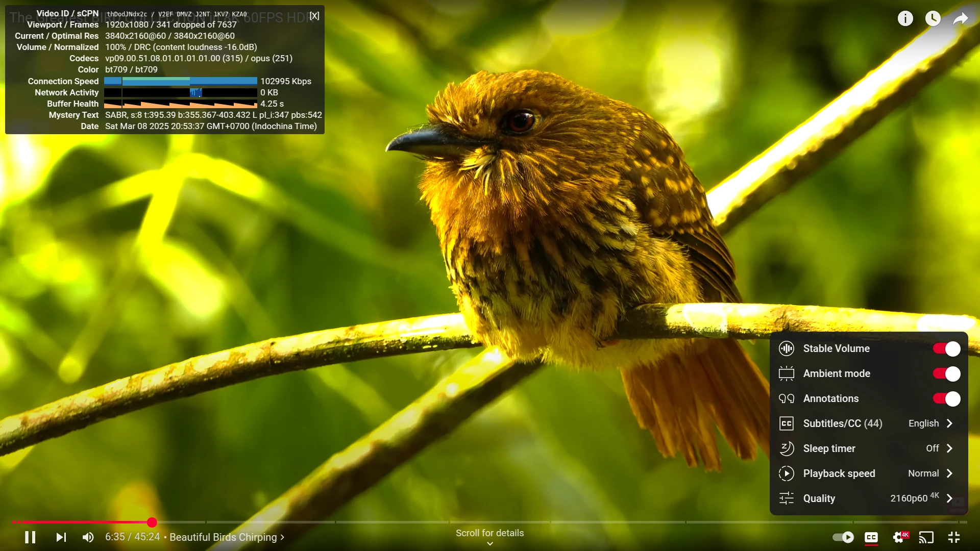Click the Codecs vp09 value line

click(x=199, y=58)
